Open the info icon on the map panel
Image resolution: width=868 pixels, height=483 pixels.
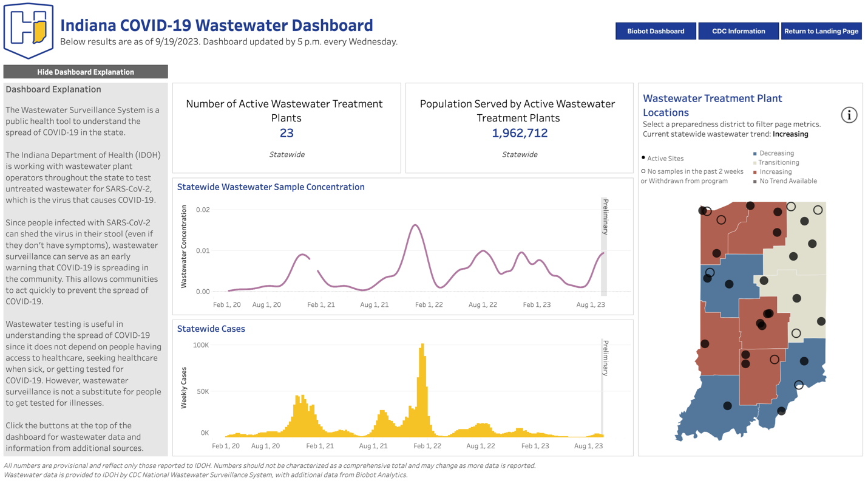pos(849,115)
